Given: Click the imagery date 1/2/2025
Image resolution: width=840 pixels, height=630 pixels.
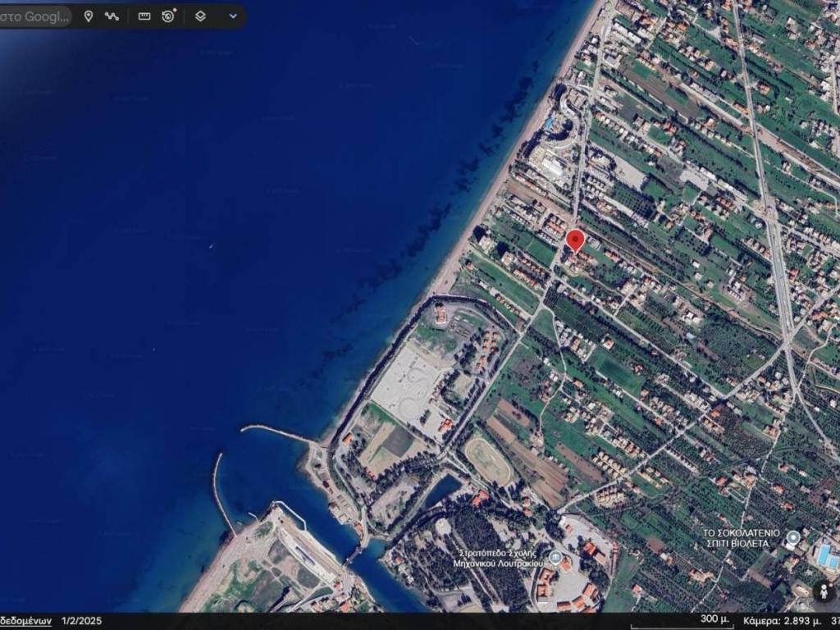Looking at the screenshot, I should click(82, 621).
